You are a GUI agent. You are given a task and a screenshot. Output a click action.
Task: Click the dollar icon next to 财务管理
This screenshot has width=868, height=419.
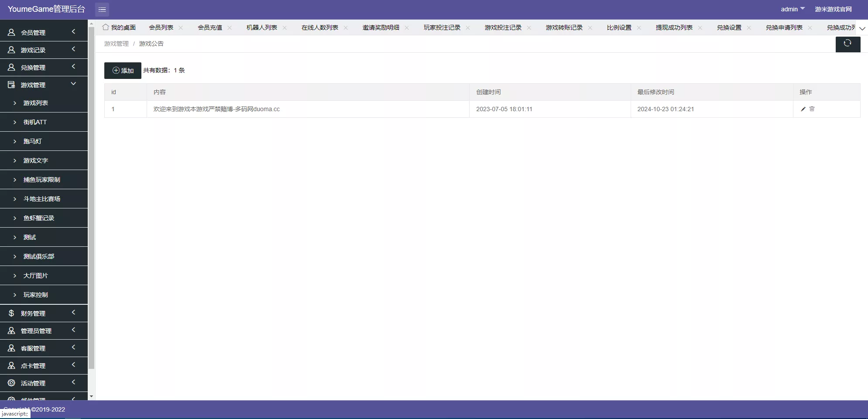click(x=10, y=313)
